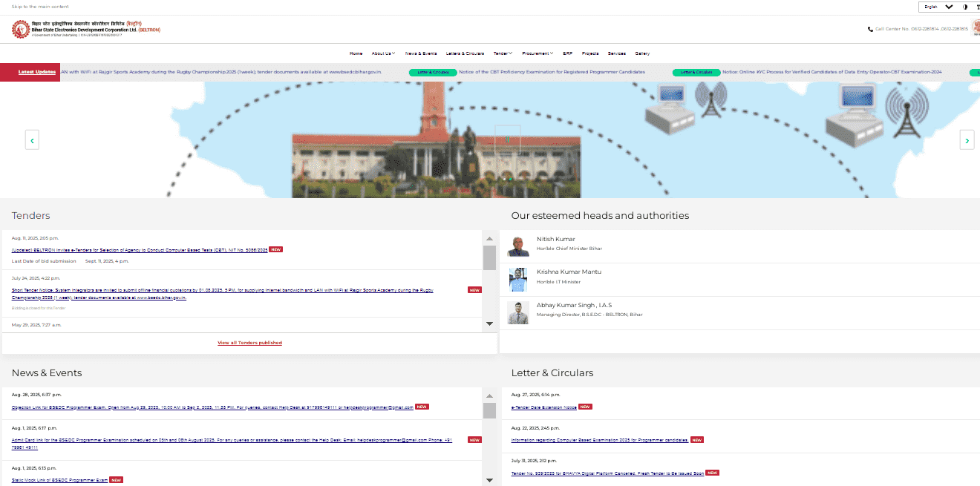Click the green Letter & Circular badge in the ticker
Image resolution: width=980 pixels, height=486 pixels.
(x=433, y=72)
